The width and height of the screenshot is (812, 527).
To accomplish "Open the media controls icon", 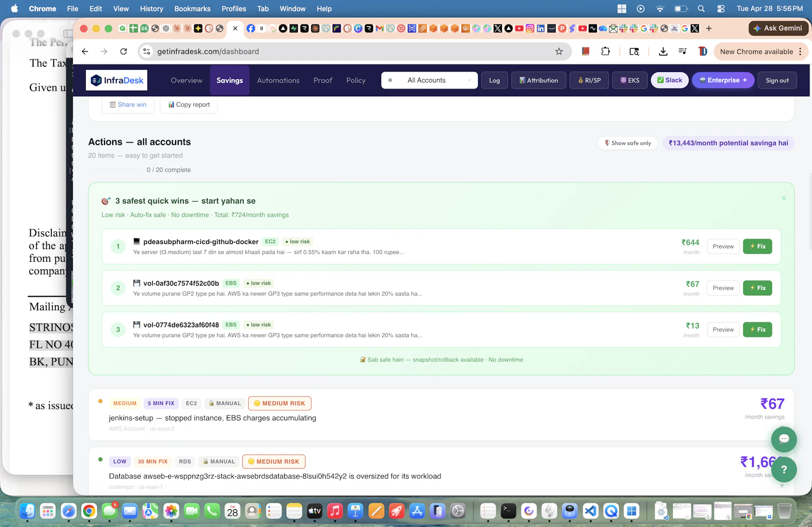I will (683, 51).
